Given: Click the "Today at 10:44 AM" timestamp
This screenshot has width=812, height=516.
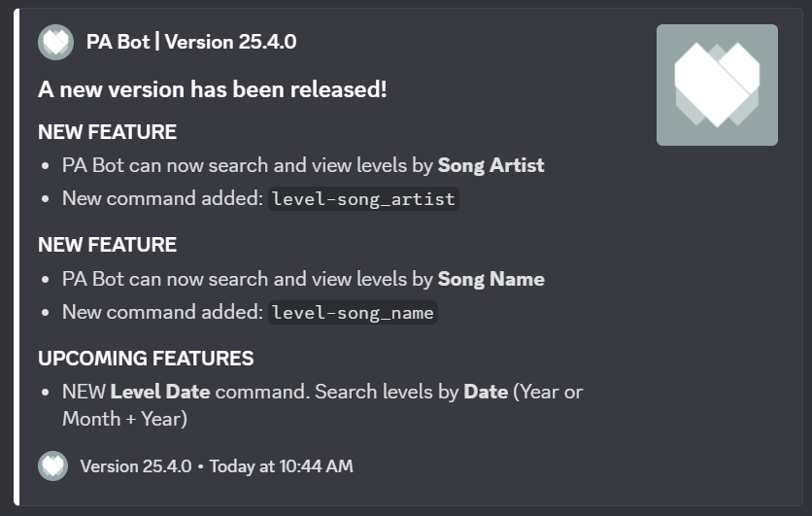Looking at the screenshot, I should tap(281, 466).
